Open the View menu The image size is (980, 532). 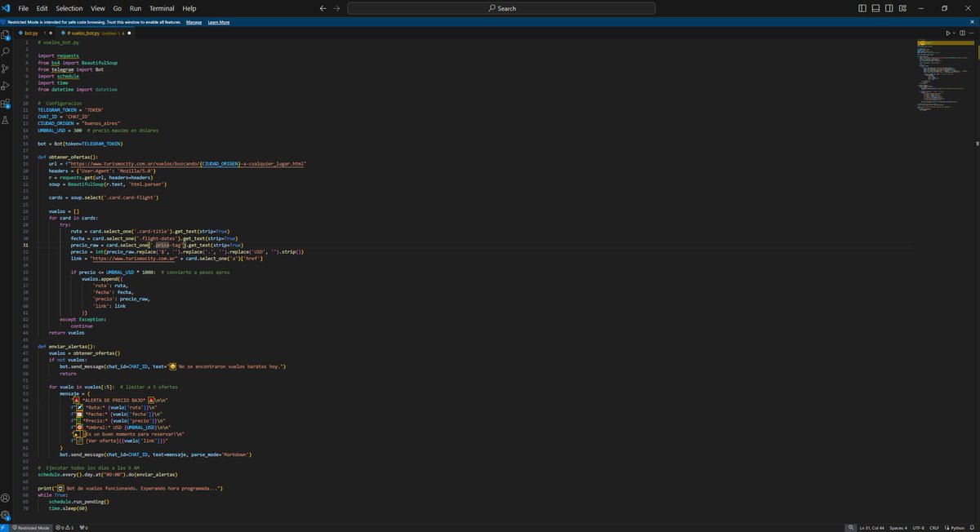pos(98,8)
